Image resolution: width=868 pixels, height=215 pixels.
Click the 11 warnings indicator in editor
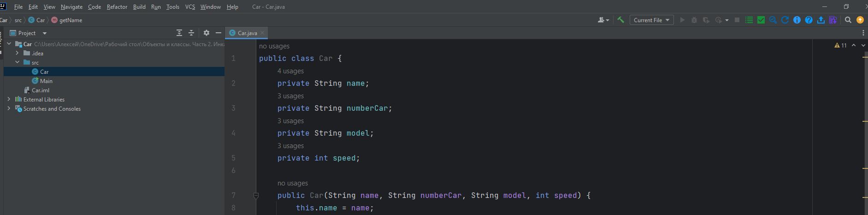click(x=840, y=45)
